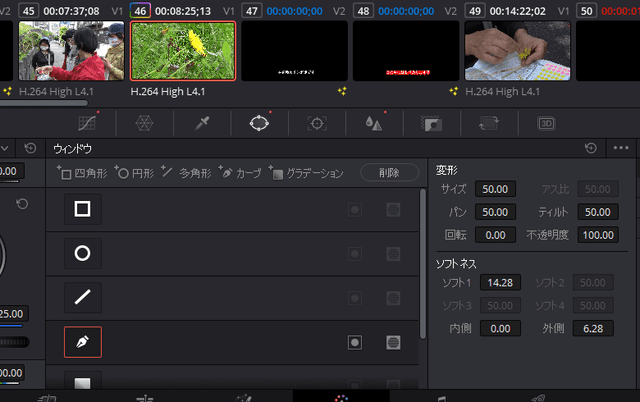
Task: Open the Color Warper palette icon
Action: point(144,123)
